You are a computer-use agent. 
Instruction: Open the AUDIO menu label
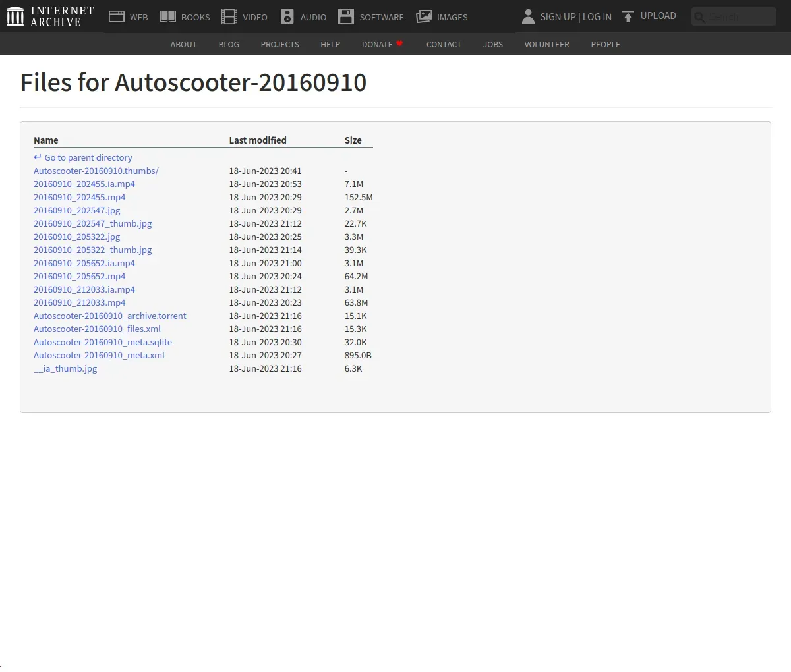[x=314, y=17]
